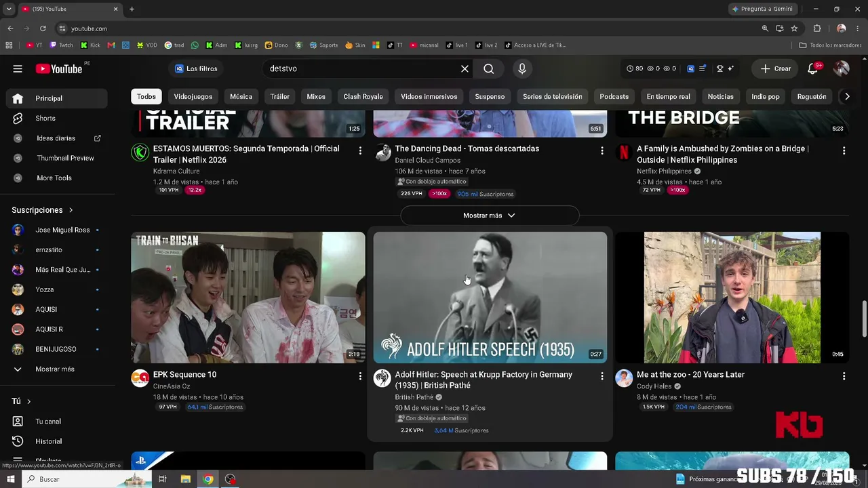Select the Todos filter chip
868x488 pixels.
[x=146, y=96]
